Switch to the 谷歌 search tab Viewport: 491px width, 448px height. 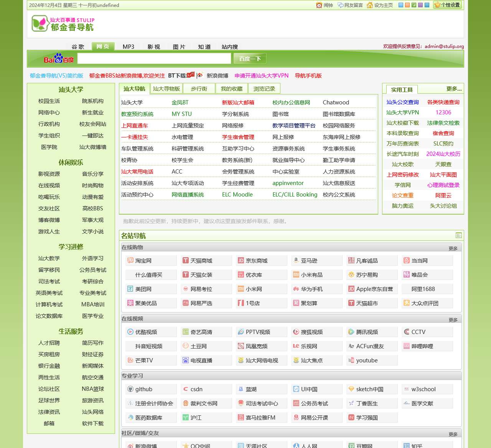coord(78,46)
